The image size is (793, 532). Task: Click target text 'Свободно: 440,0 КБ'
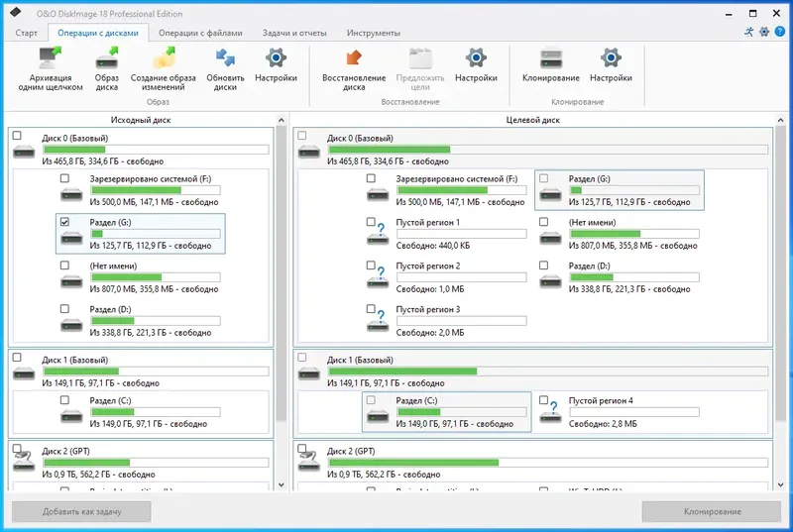(x=433, y=246)
